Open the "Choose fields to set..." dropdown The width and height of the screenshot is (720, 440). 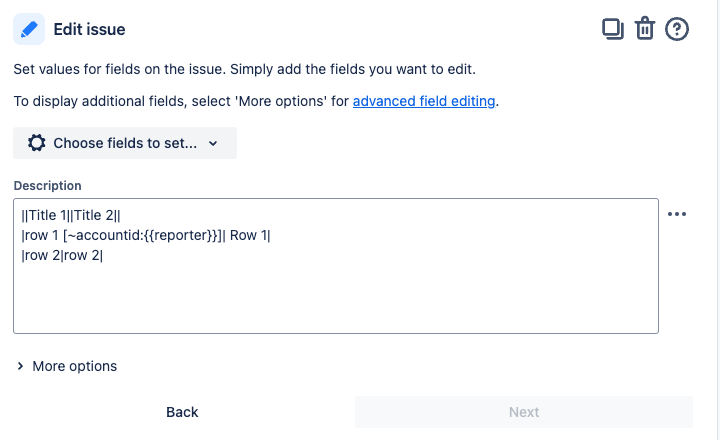coord(125,143)
